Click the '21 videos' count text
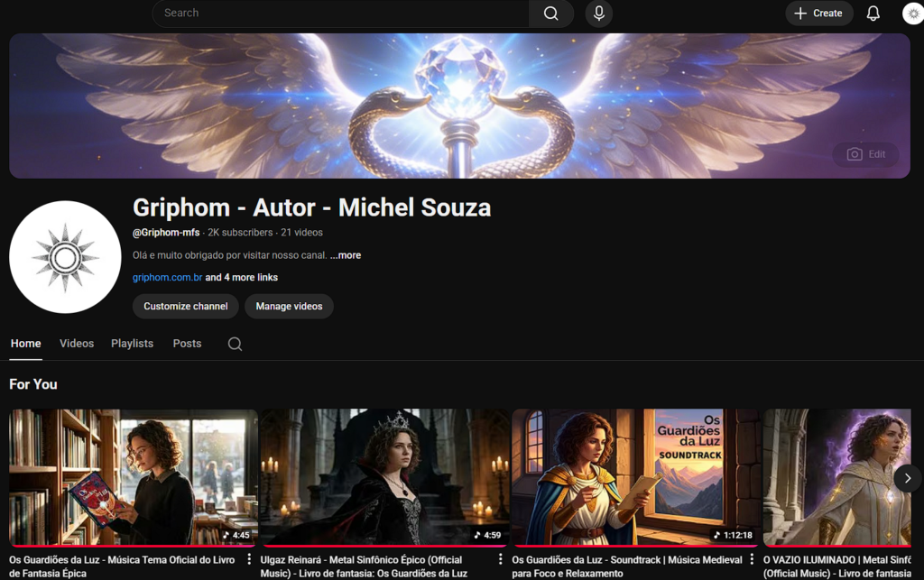 (301, 233)
